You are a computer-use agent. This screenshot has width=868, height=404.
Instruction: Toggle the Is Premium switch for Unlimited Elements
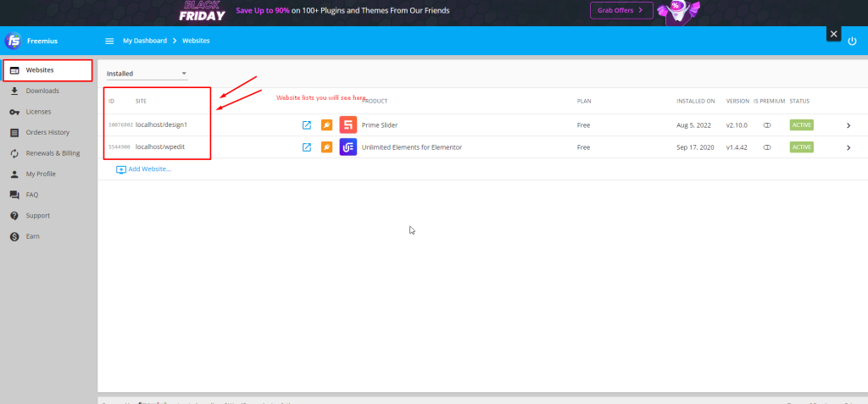pyautogui.click(x=767, y=147)
